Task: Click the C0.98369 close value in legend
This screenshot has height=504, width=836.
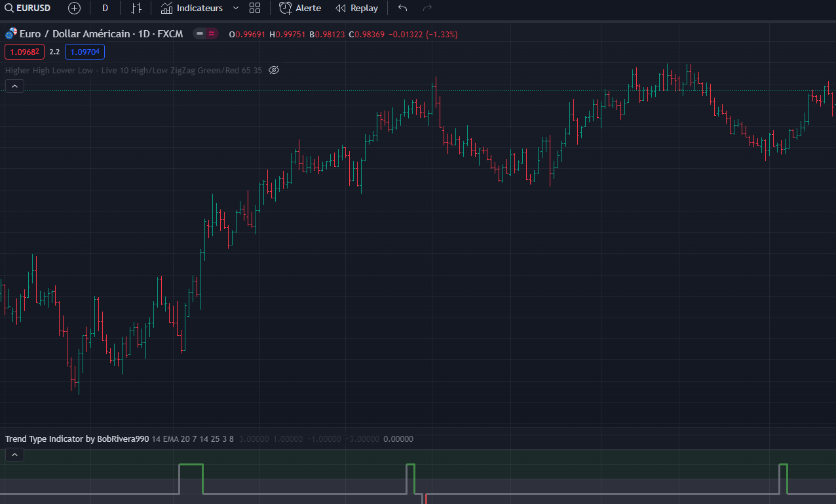Action: (366, 34)
